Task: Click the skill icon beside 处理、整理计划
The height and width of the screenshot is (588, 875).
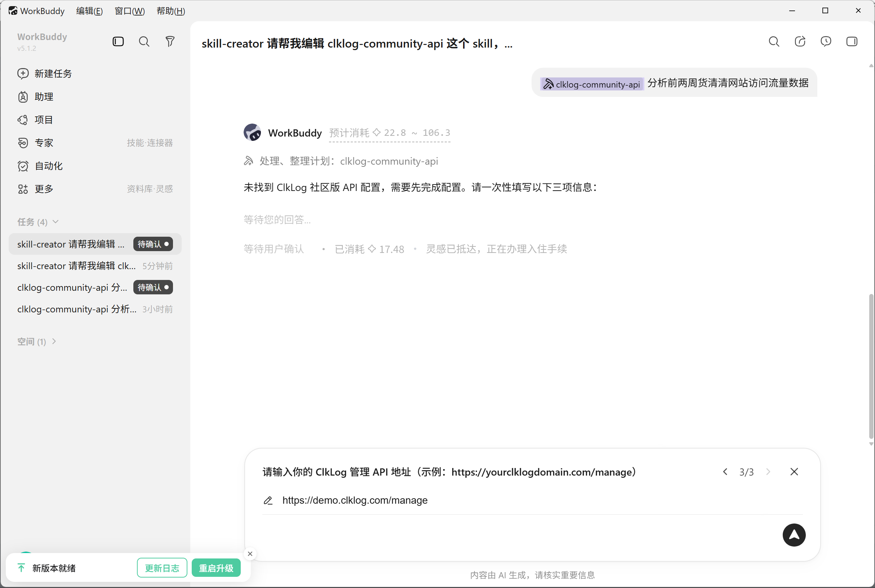Action: click(x=249, y=161)
